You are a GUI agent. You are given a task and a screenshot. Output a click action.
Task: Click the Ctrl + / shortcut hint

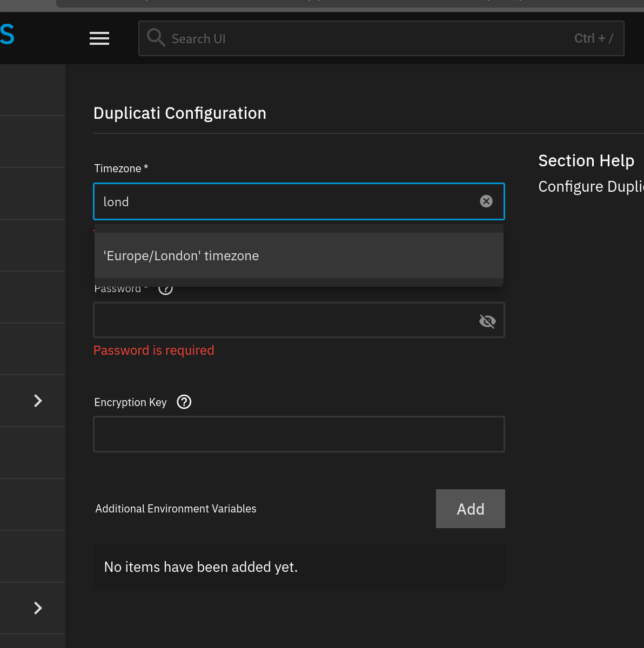coord(594,38)
